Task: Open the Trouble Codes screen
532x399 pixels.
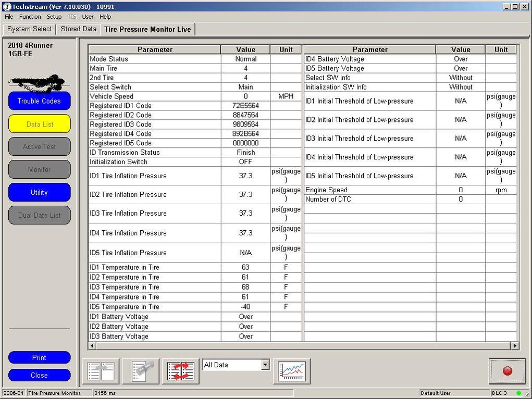Action: (x=40, y=101)
